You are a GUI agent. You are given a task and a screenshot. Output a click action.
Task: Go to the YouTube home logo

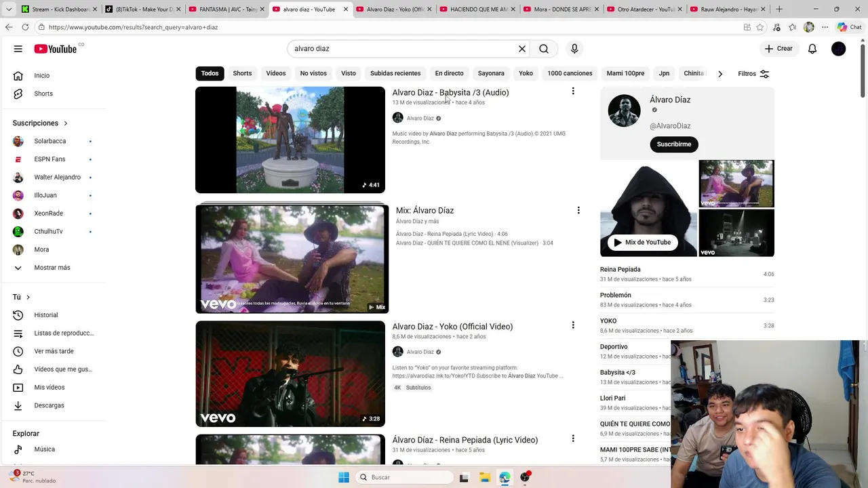56,49
